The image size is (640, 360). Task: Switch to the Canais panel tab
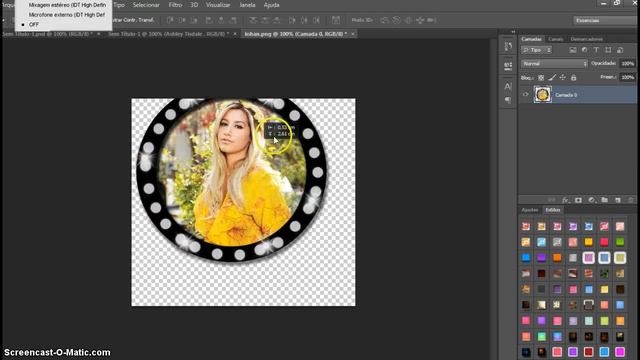point(556,39)
